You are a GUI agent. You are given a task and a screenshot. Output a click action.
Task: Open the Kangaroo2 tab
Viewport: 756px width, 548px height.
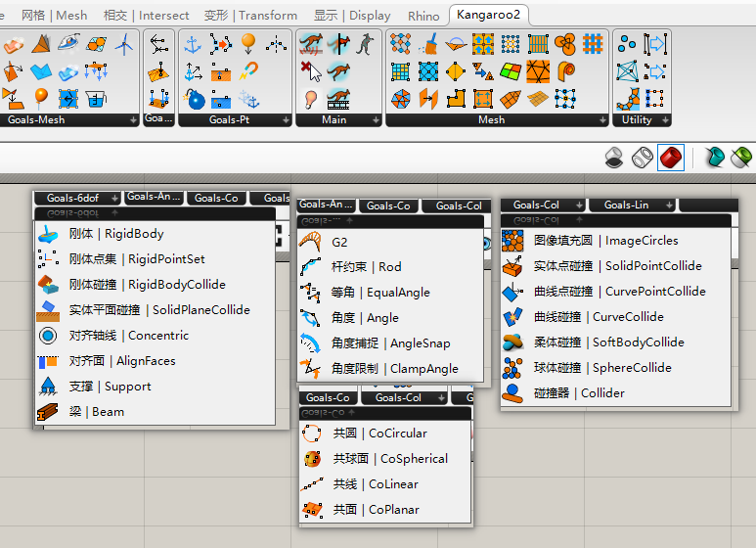(488, 15)
